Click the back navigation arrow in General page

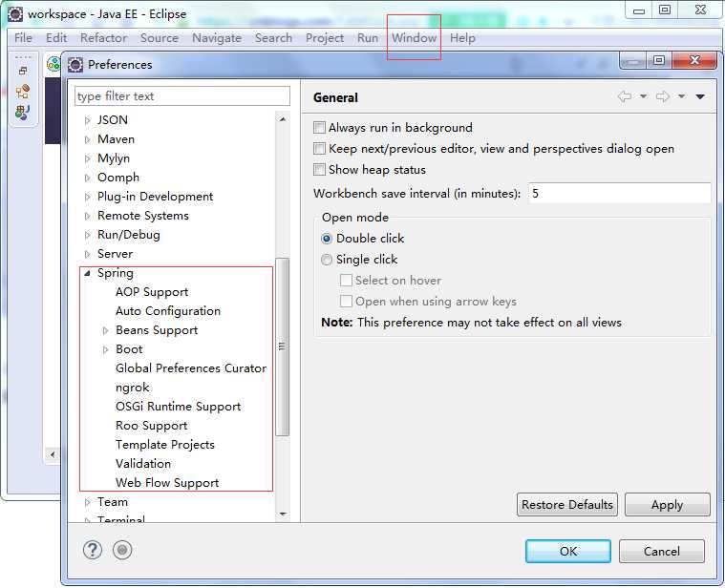click(x=625, y=96)
